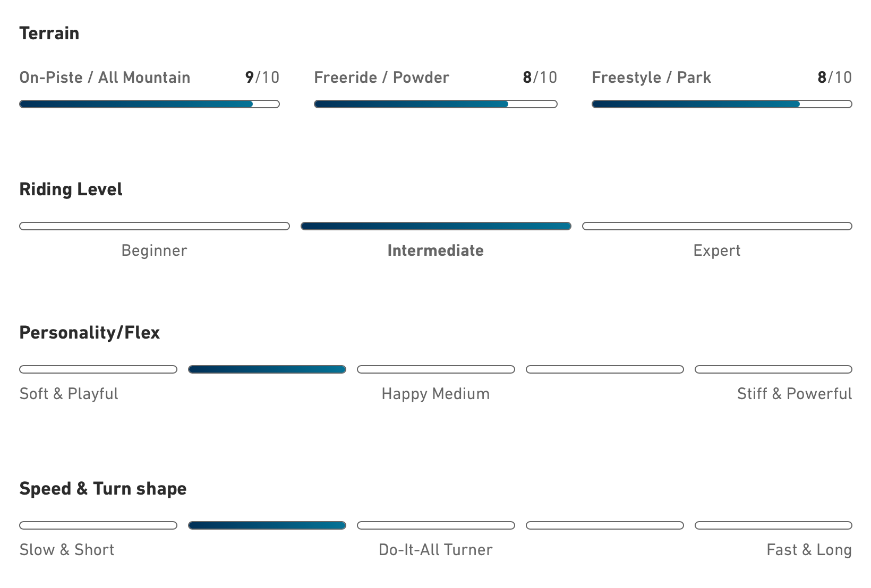The image size is (871, 588).
Task: Click the Slow & Short turn segment
Action: (98, 525)
